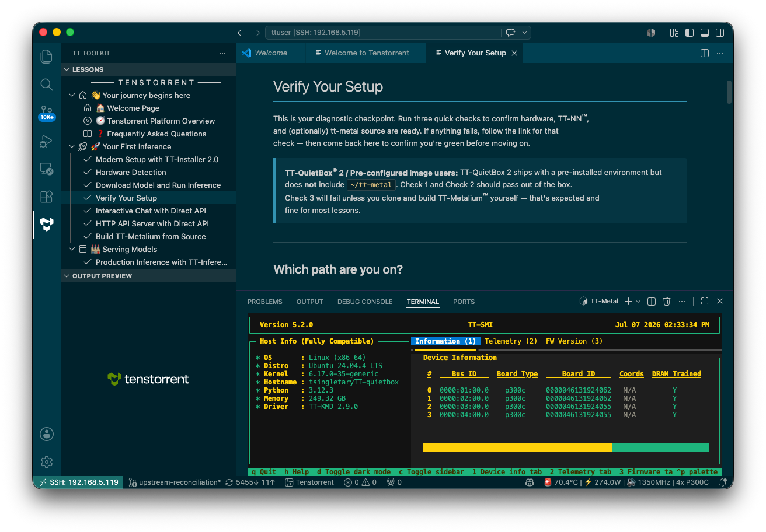Go forward with the navigation arrow
This screenshot has height=532, width=766.
(256, 33)
